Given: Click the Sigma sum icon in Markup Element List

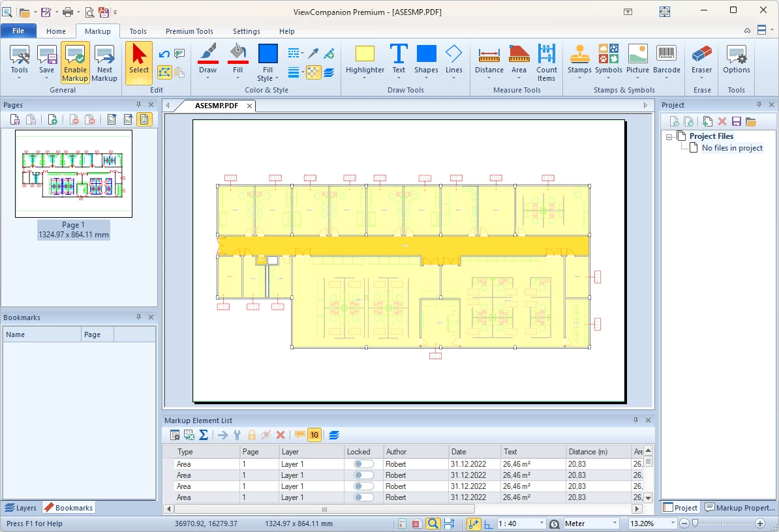Looking at the screenshot, I should coord(203,436).
